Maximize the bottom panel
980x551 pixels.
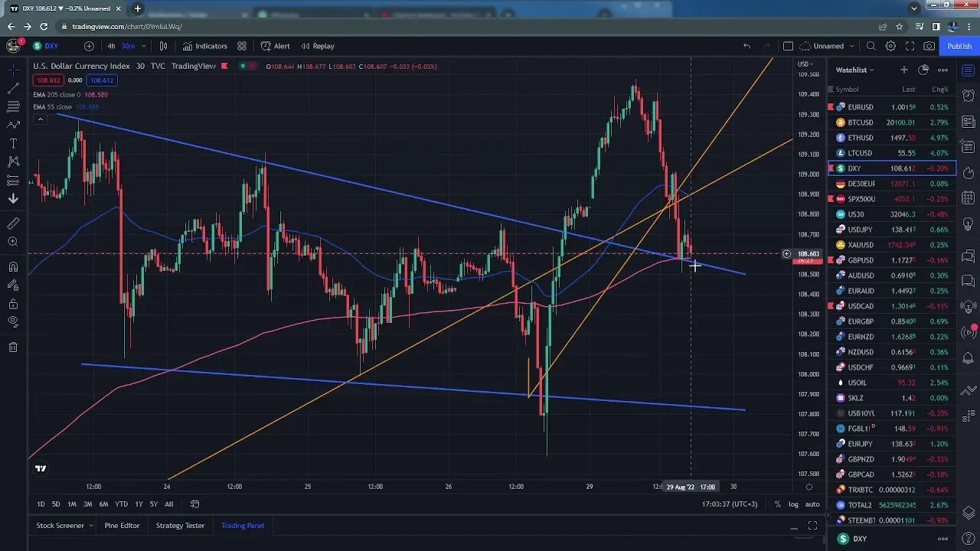(x=812, y=526)
